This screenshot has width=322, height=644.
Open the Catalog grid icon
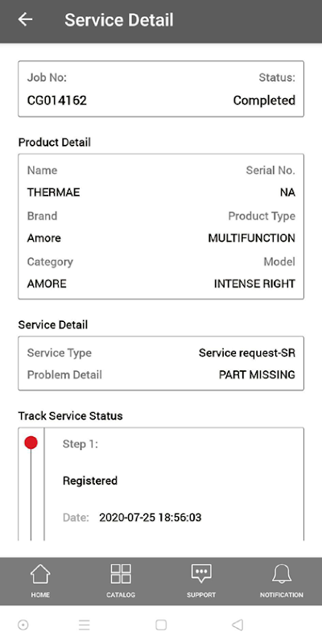click(121, 574)
